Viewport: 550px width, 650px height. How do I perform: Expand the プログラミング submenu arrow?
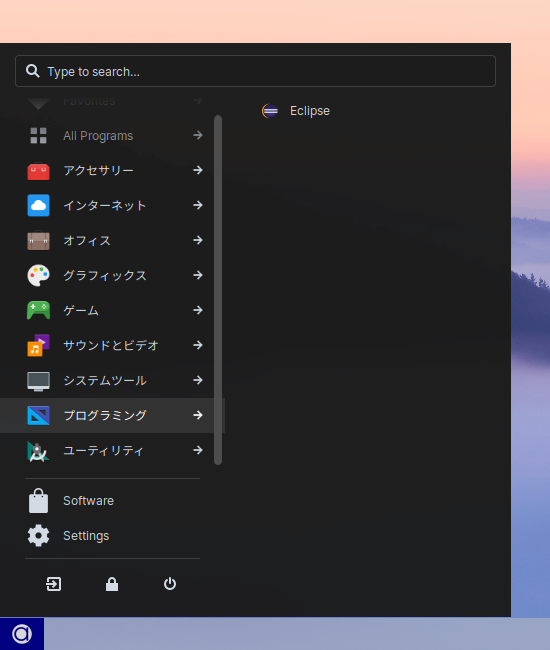tap(198, 415)
